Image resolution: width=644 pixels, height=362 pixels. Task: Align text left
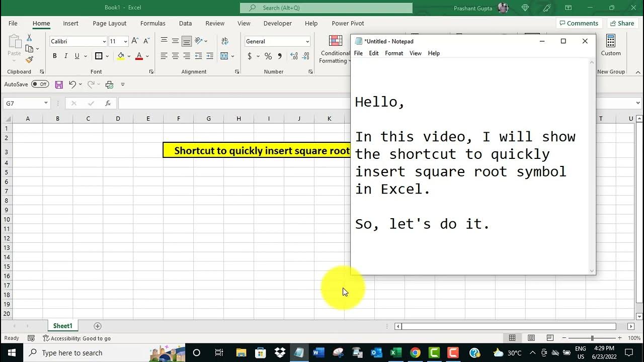point(164,56)
